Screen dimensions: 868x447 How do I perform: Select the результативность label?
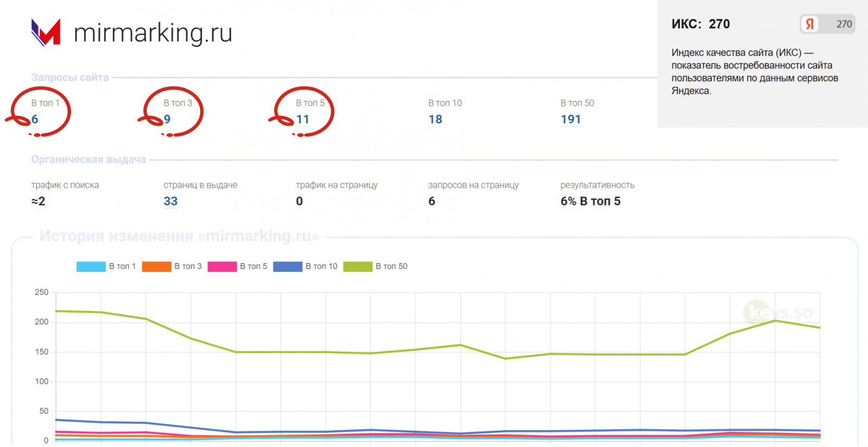tap(597, 185)
